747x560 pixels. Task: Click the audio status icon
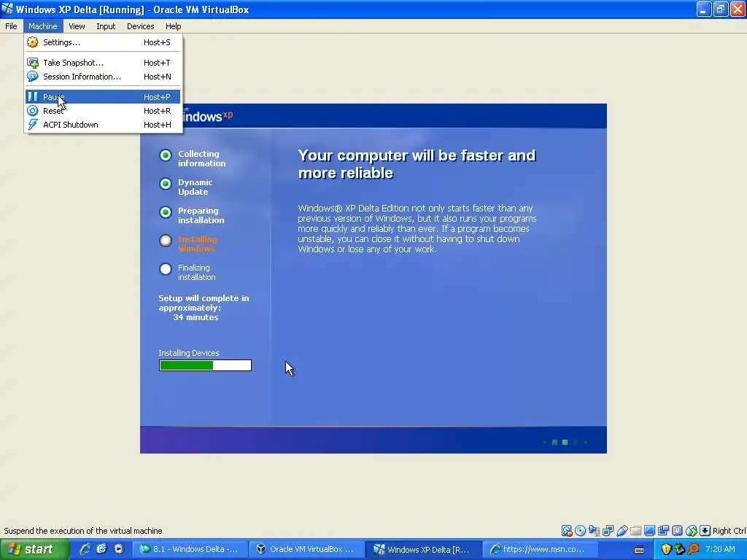tap(594, 531)
